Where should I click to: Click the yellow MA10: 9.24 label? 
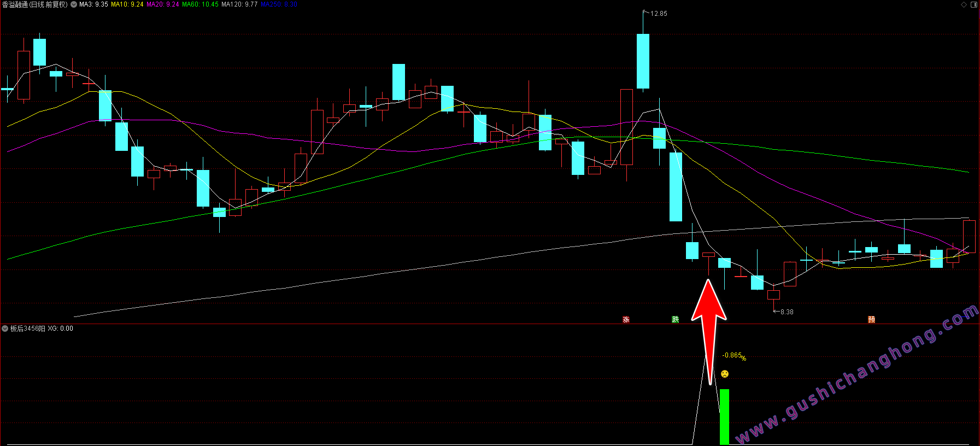tap(127, 4)
